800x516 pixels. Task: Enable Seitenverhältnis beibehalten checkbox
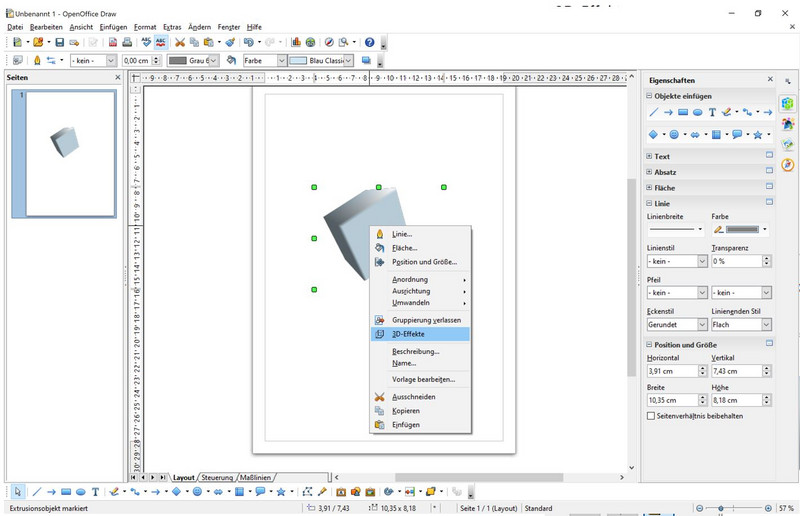pyautogui.click(x=652, y=415)
